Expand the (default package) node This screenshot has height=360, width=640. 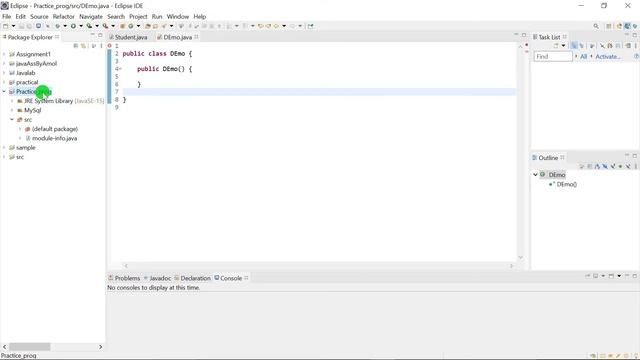click(20, 129)
